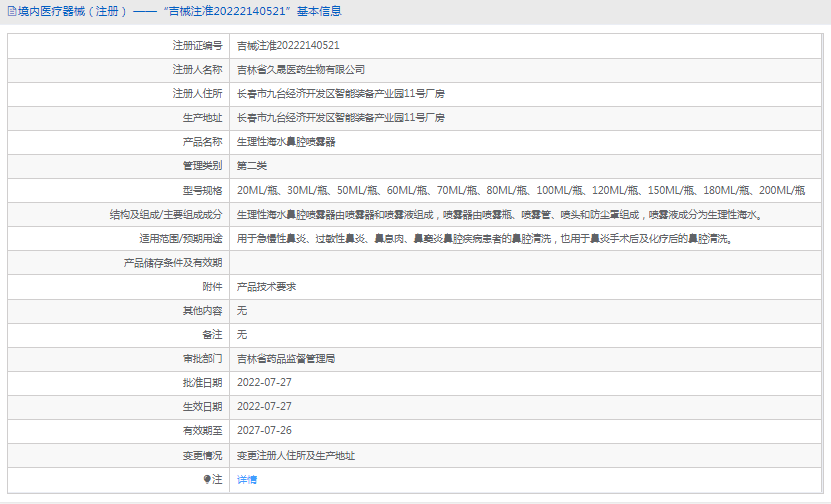This screenshot has width=831, height=504.
Task: Click change info 变更注册人住所及生产地址
Action: [296, 455]
